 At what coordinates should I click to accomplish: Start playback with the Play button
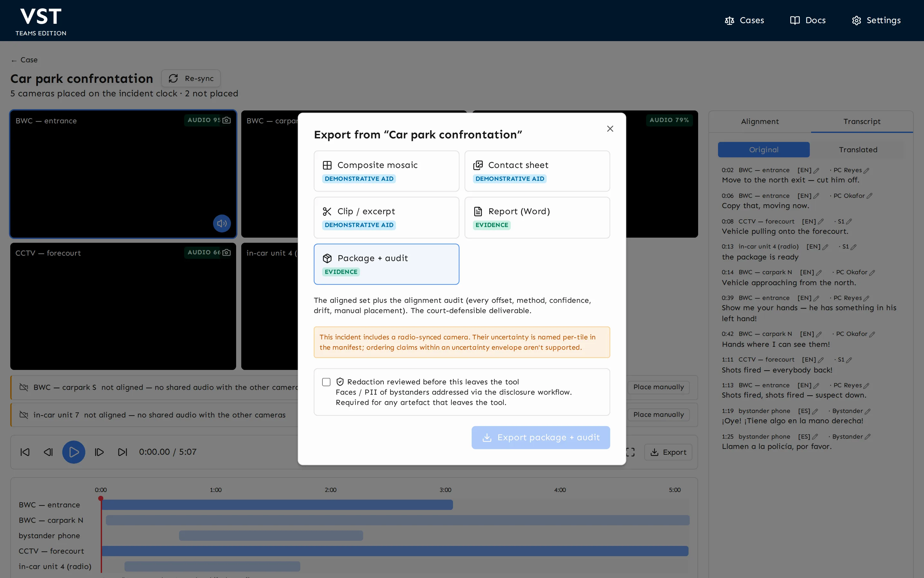pyautogui.click(x=74, y=452)
